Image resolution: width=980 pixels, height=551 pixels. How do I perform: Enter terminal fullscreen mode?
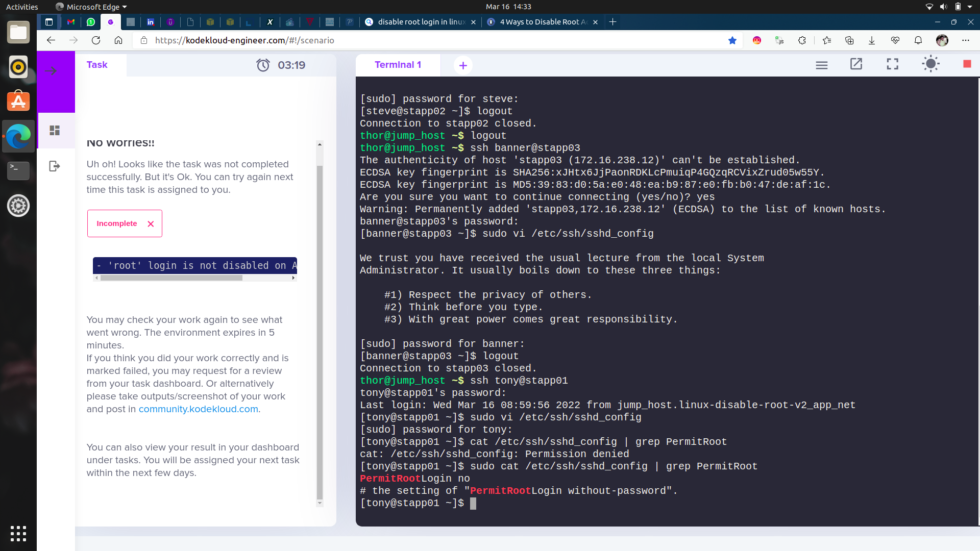(892, 64)
